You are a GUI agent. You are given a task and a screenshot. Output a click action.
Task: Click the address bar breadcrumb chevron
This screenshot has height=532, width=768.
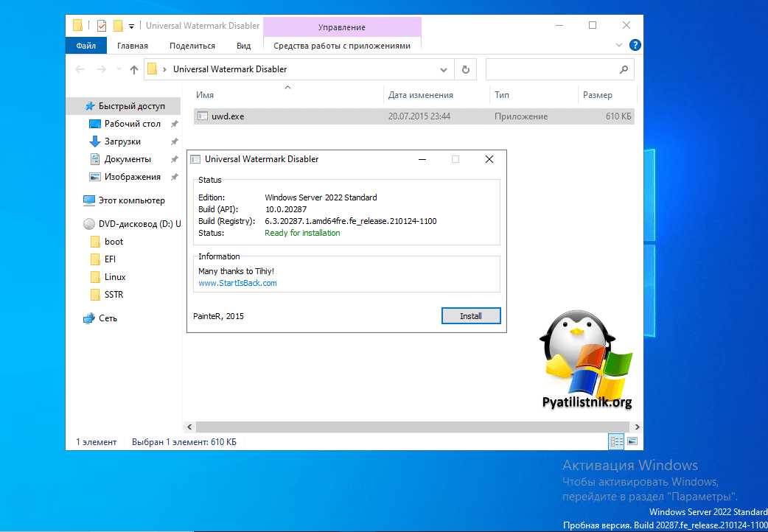tap(164, 69)
